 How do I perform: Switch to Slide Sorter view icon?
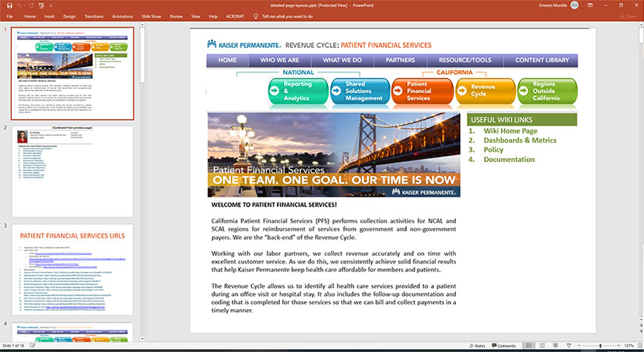(542, 345)
